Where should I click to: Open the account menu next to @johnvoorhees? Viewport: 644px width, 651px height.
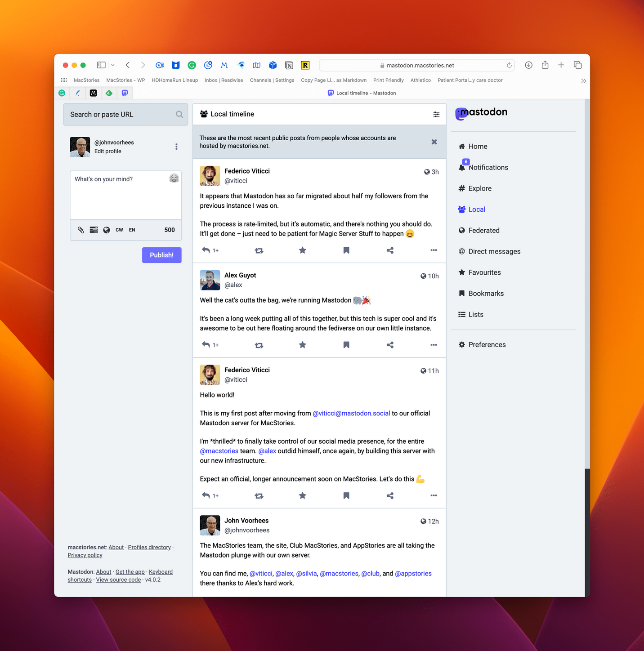pyautogui.click(x=176, y=147)
